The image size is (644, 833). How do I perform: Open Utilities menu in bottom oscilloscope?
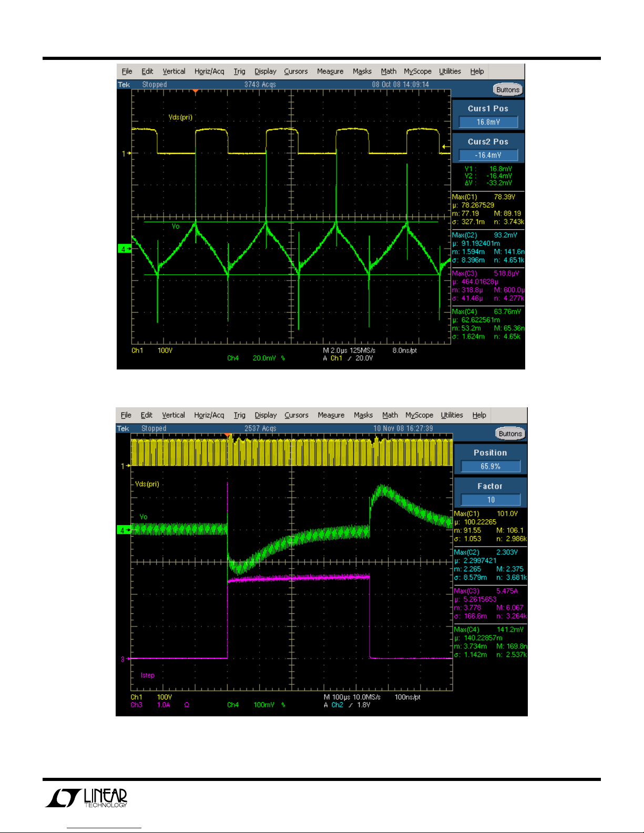pos(452,415)
